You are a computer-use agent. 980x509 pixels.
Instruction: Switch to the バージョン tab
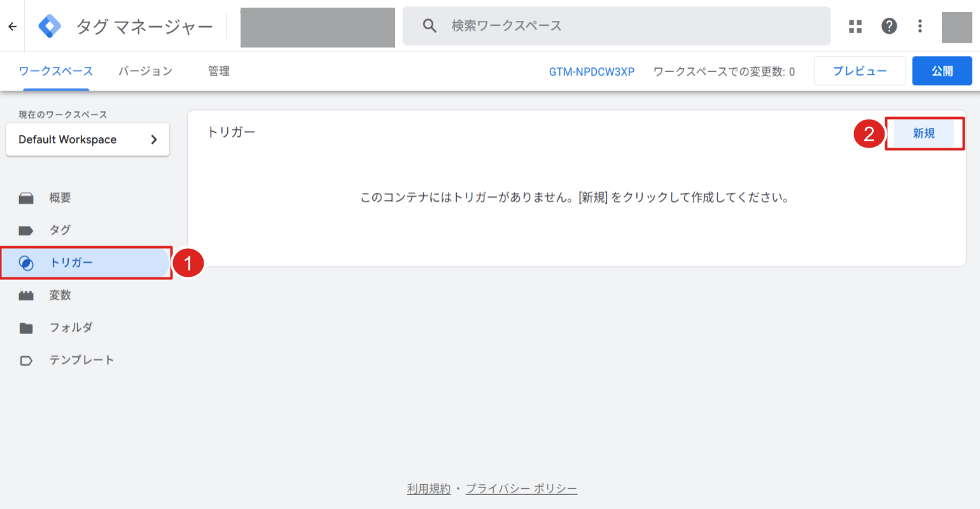[x=145, y=71]
